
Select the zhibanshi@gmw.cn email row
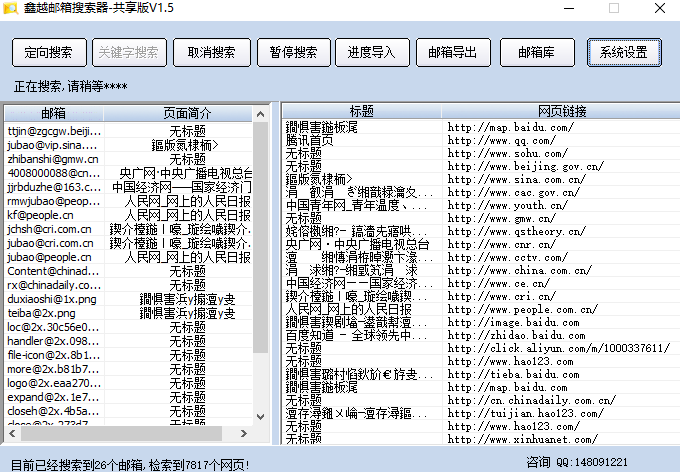[128, 159]
